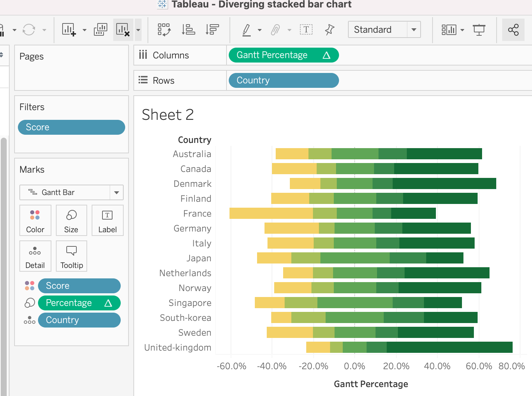The width and height of the screenshot is (532, 396).
Task: Sort bars in descending order
Action: coord(212,29)
